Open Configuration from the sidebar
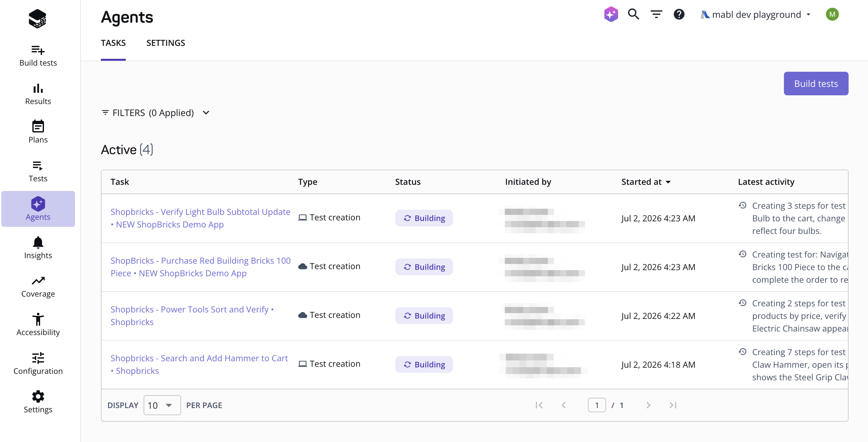This screenshot has width=868, height=442. pos(38,364)
